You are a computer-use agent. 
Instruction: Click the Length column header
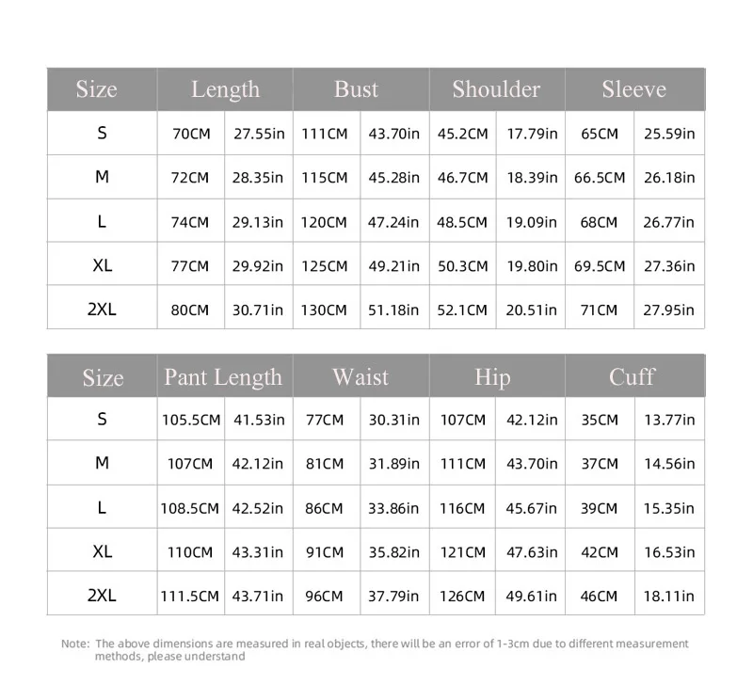(x=225, y=89)
